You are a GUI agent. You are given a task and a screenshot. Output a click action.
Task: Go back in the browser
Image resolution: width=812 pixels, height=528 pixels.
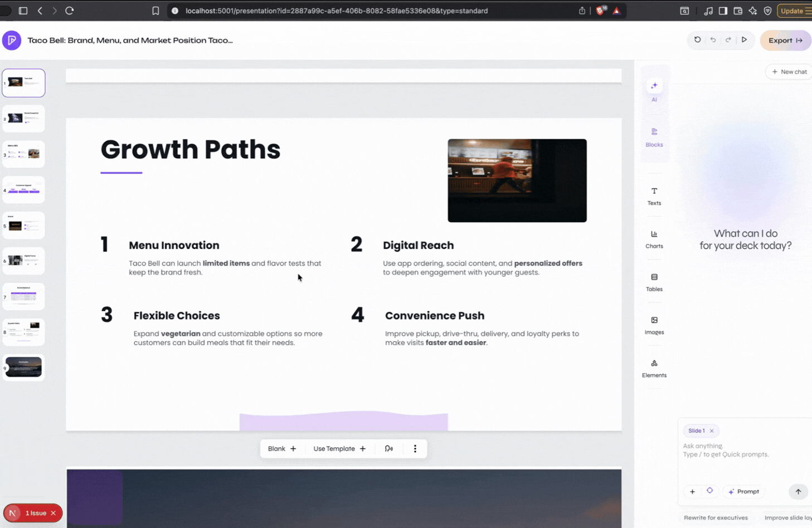pyautogui.click(x=40, y=11)
